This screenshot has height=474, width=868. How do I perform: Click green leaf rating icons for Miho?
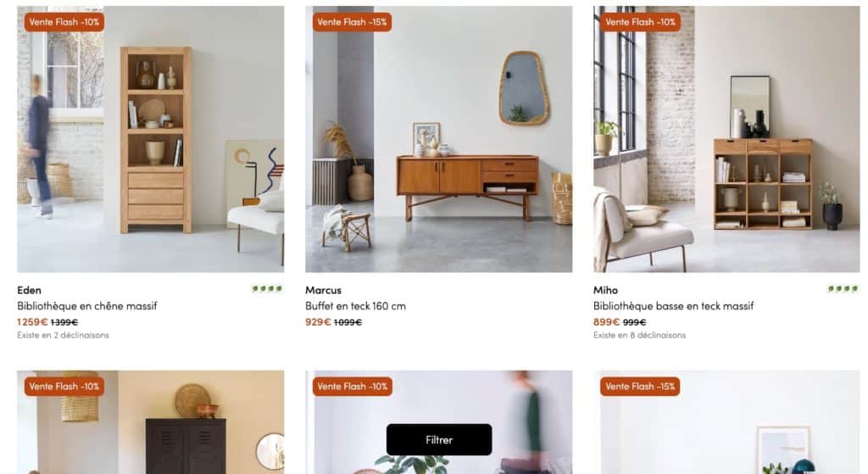point(843,288)
